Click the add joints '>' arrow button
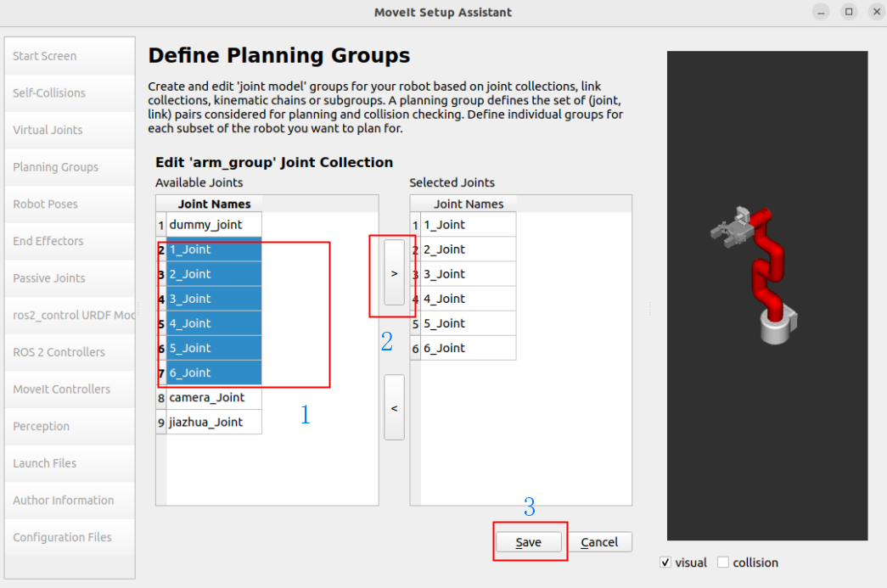This screenshot has height=588, width=887. click(x=395, y=273)
